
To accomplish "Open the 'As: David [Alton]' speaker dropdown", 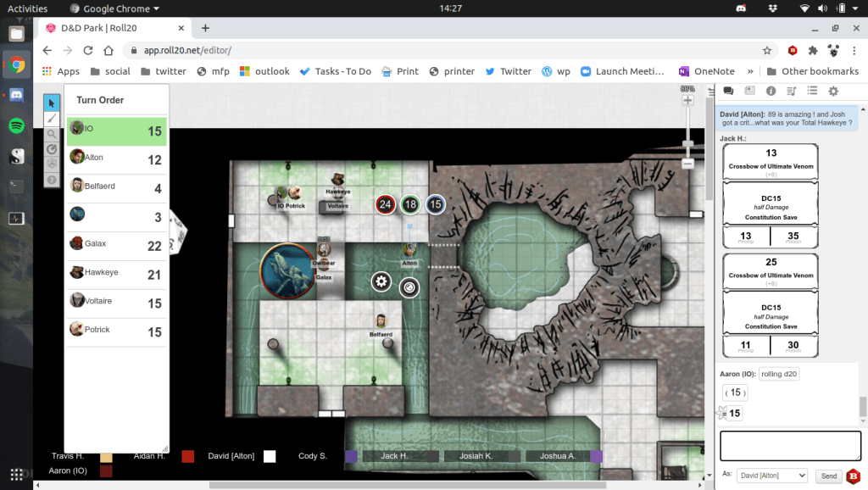I will (x=771, y=476).
